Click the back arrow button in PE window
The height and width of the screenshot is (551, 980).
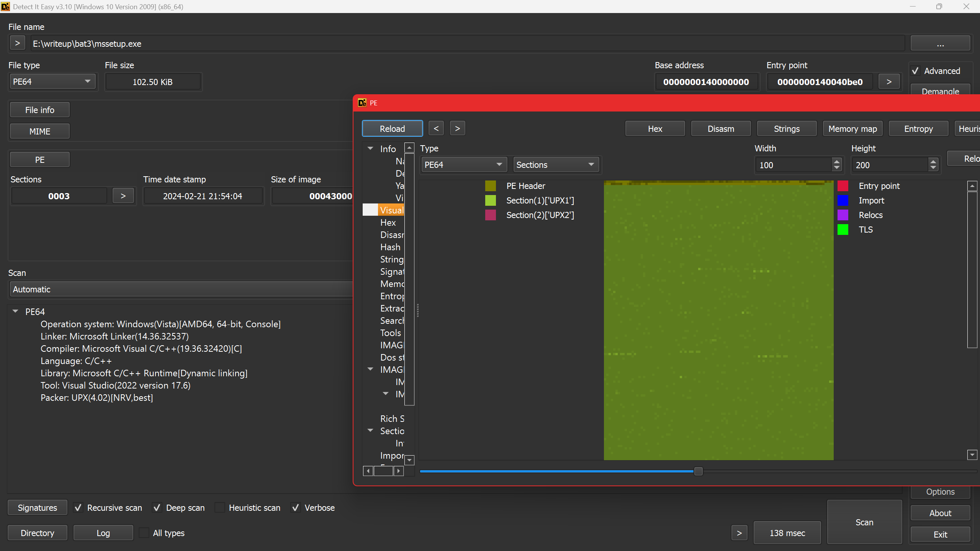click(436, 129)
